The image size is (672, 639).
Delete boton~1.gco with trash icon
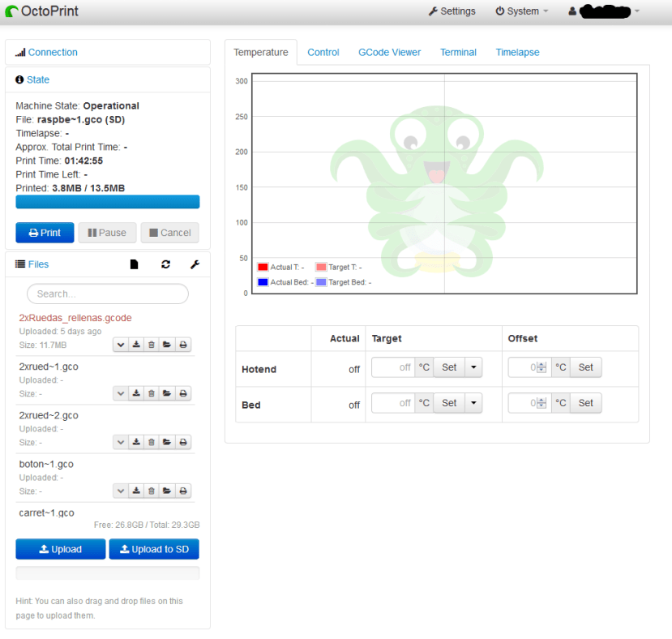(x=152, y=491)
